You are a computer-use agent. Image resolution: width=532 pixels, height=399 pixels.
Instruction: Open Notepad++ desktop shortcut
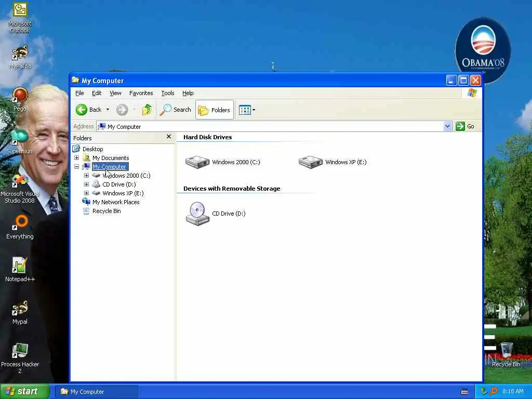20,270
